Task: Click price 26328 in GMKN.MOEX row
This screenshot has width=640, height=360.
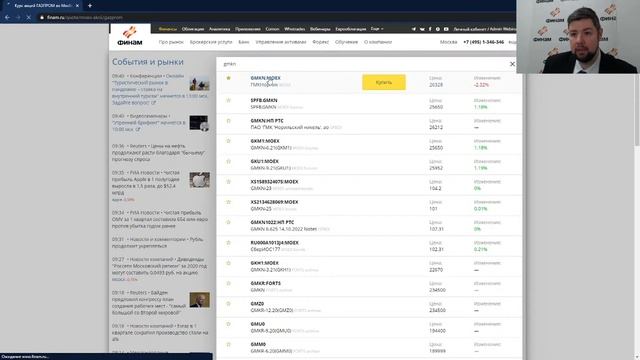Action: [x=436, y=85]
